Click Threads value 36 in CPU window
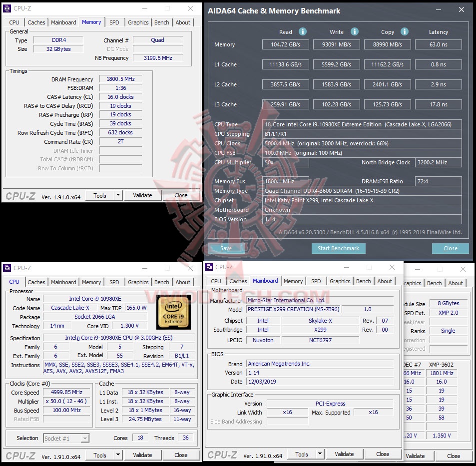Screen dimensions: 476x466 coord(185,438)
